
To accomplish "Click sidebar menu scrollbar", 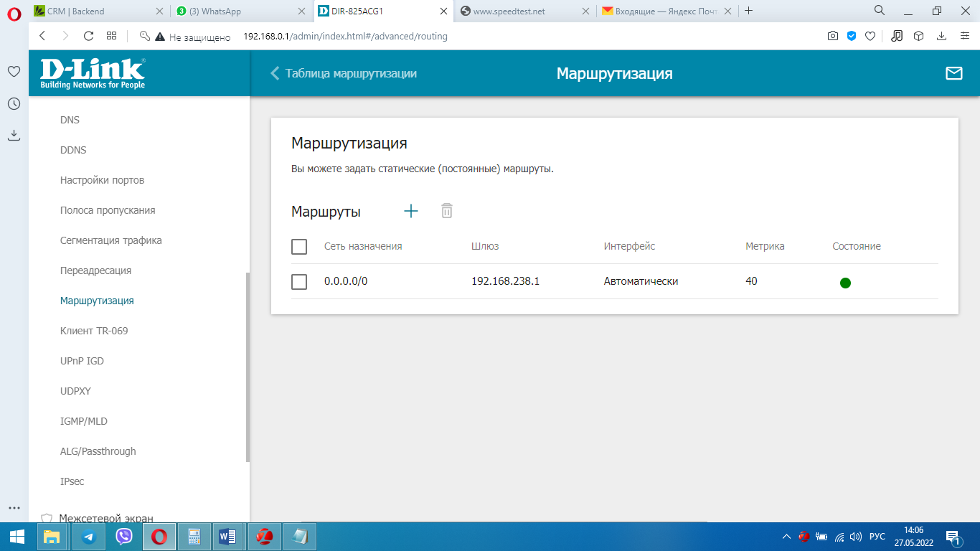I will [248, 367].
